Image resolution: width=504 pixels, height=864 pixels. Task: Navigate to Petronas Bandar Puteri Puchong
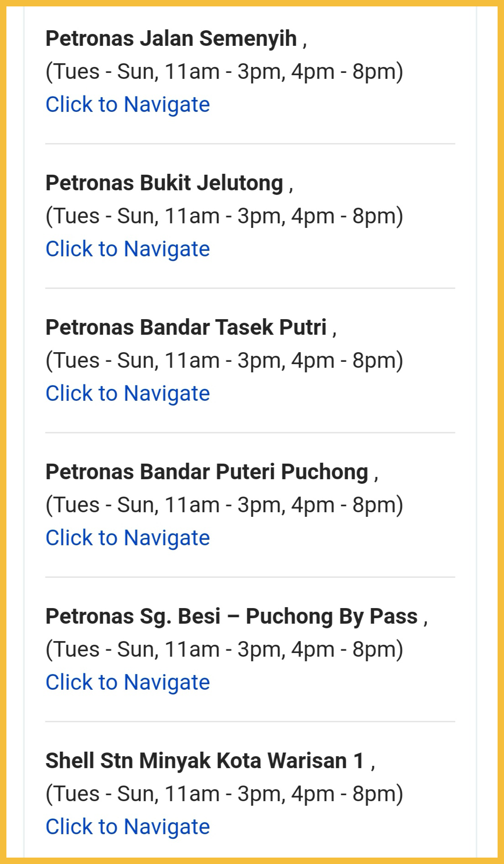(x=127, y=538)
